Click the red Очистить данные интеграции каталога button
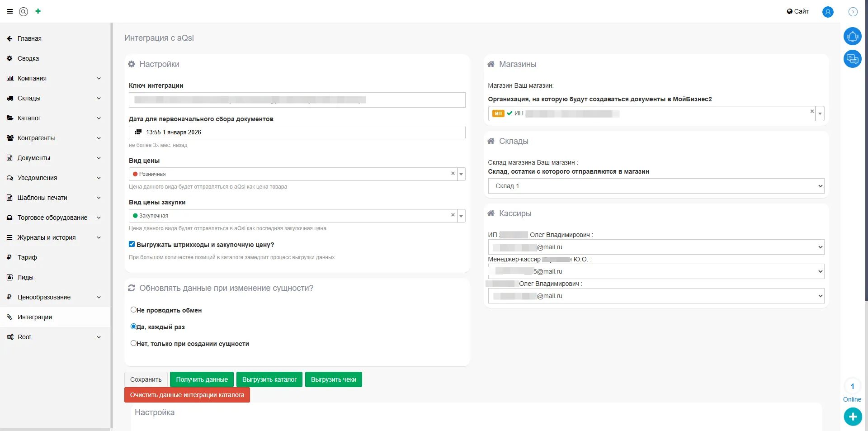The image size is (868, 431). tap(187, 395)
